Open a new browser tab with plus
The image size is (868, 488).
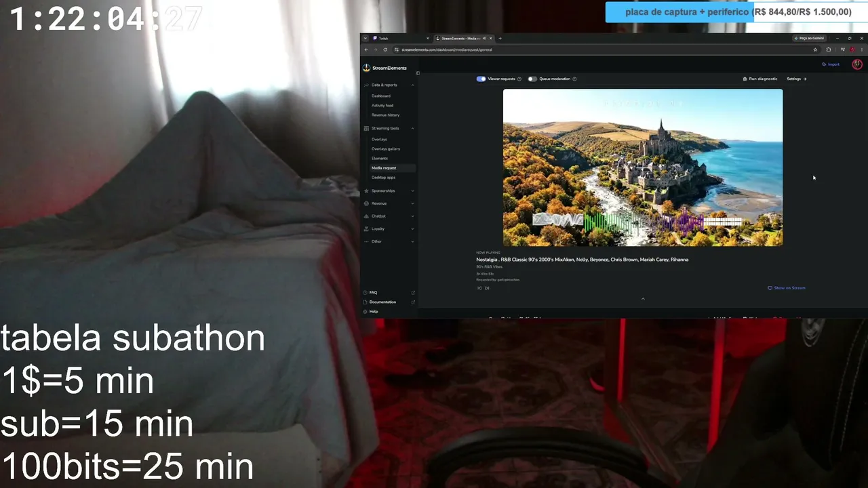tap(500, 38)
